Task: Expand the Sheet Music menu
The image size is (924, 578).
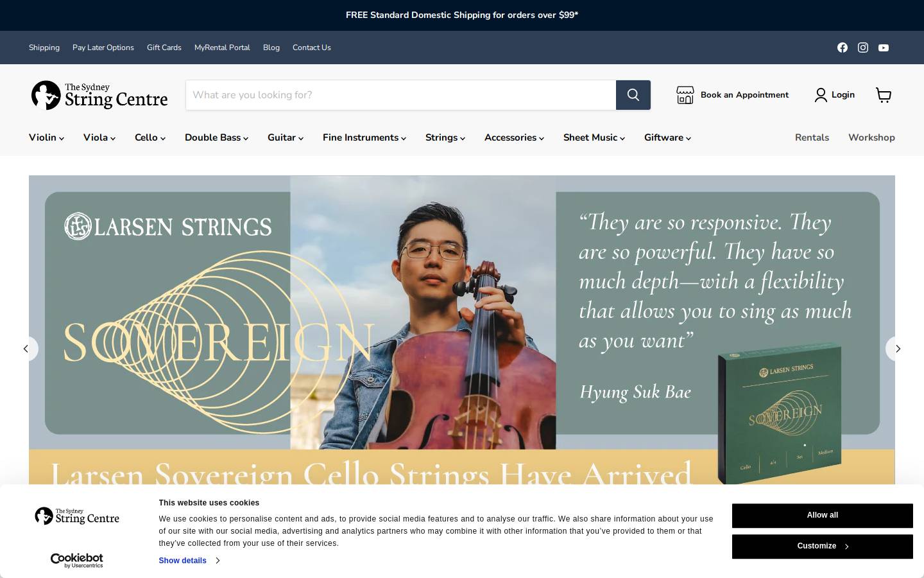Action: pos(594,137)
